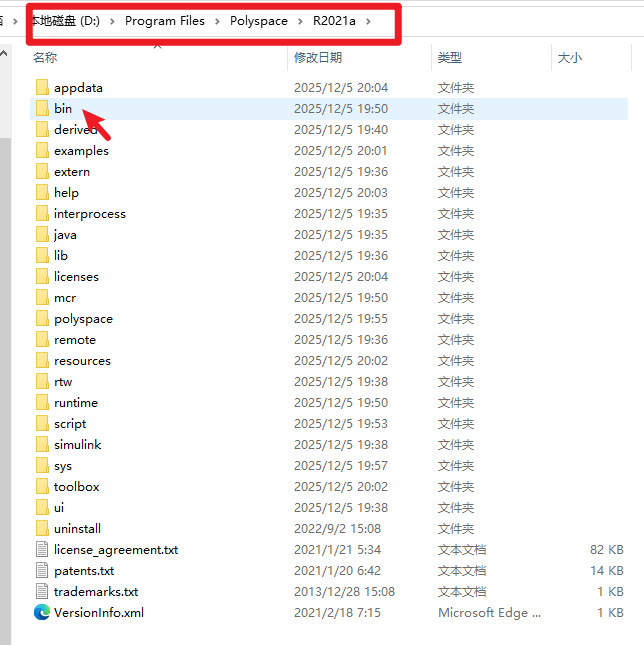Select the derived folder row
The image size is (644, 645).
[329, 130]
